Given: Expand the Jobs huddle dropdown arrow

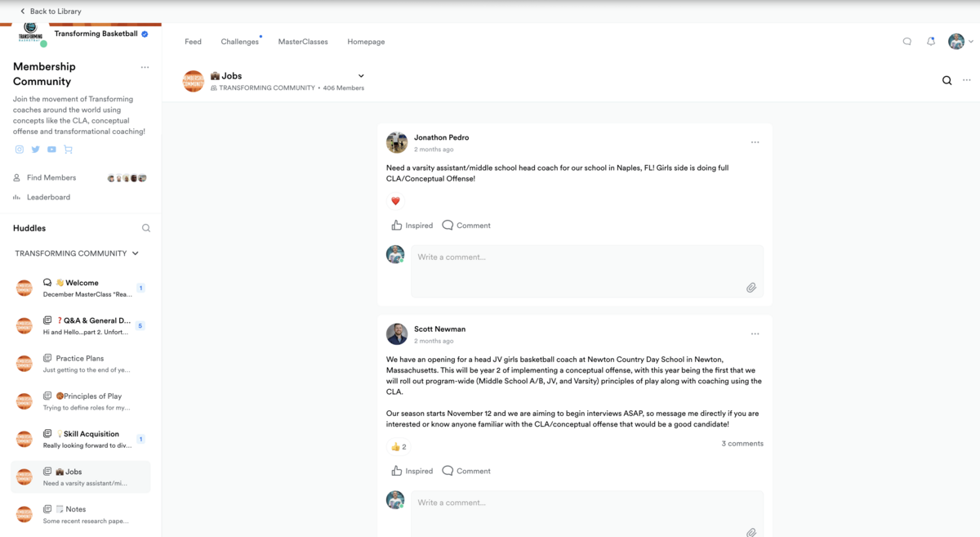Looking at the screenshot, I should (x=361, y=76).
